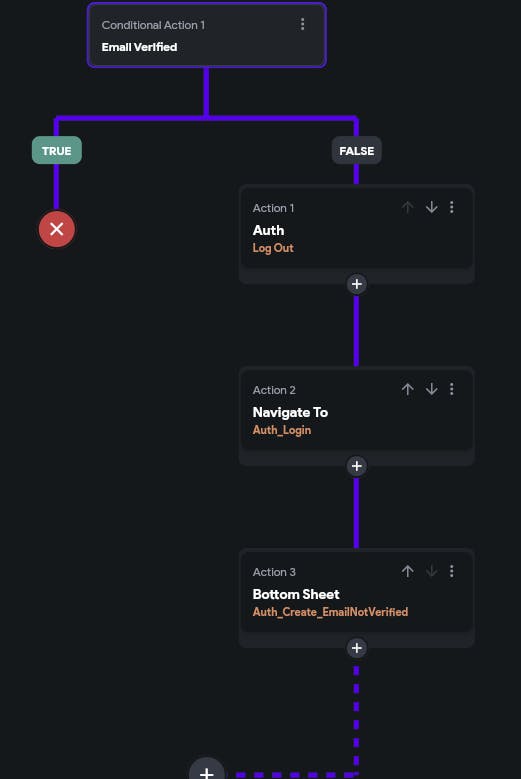
Task: Move Action 2 down with the arrow
Action: pos(432,389)
